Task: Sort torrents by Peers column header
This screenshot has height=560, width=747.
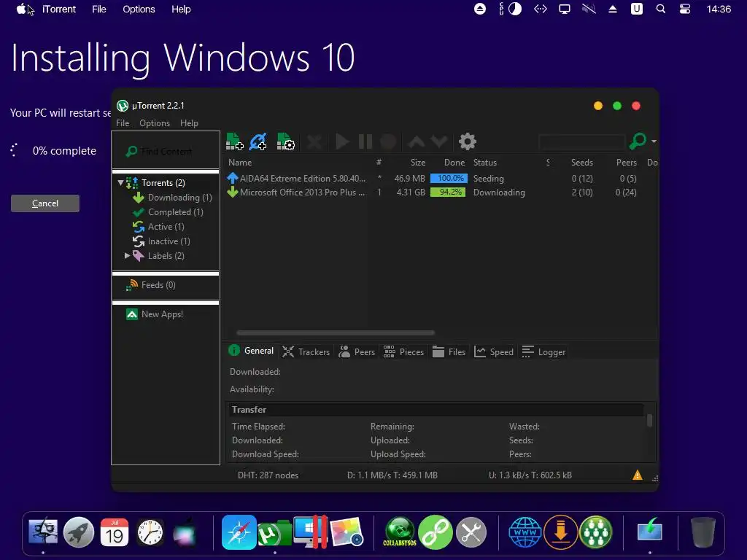Action: pyautogui.click(x=626, y=163)
